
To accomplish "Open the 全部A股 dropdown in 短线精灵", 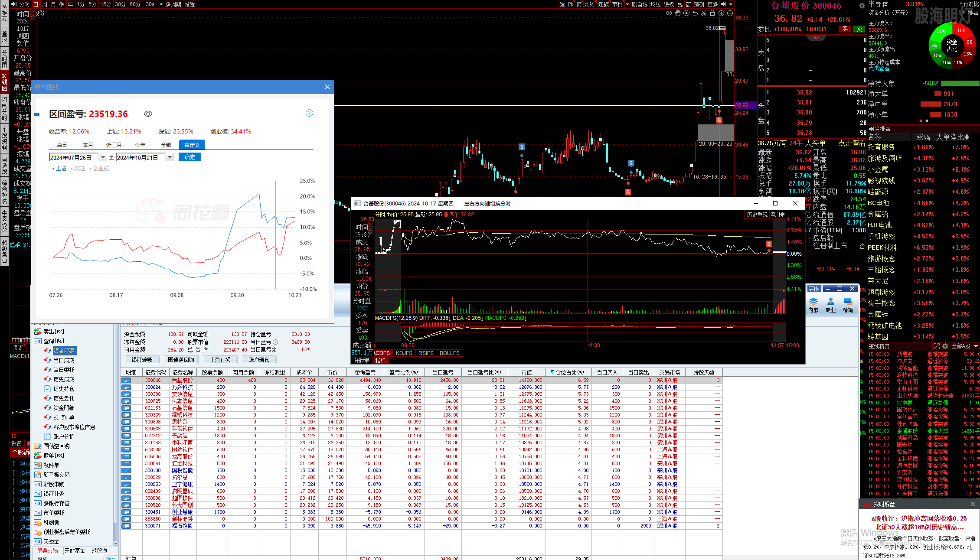I will click(965, 346).
